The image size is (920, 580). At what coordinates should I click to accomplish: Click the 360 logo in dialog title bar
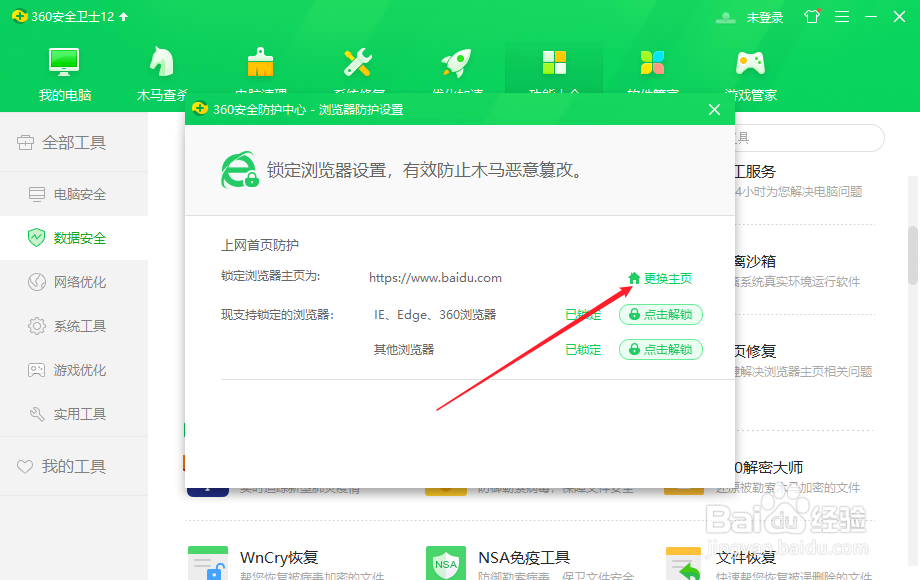pyautogui.click(x=200, y=109)
